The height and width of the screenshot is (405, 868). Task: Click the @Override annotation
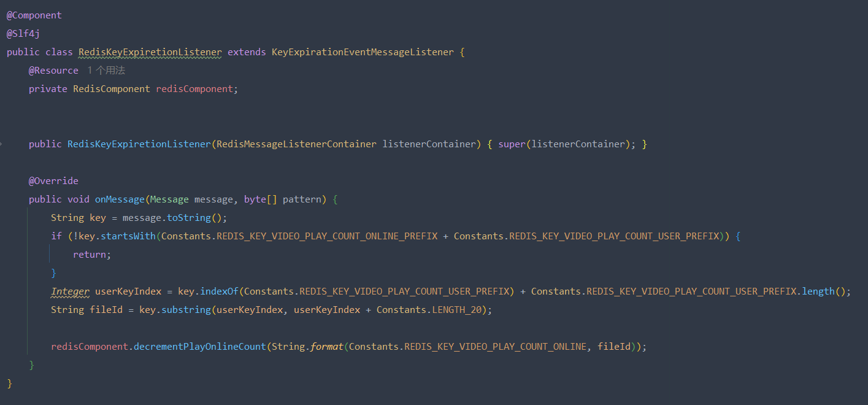[x=53, y=181]
